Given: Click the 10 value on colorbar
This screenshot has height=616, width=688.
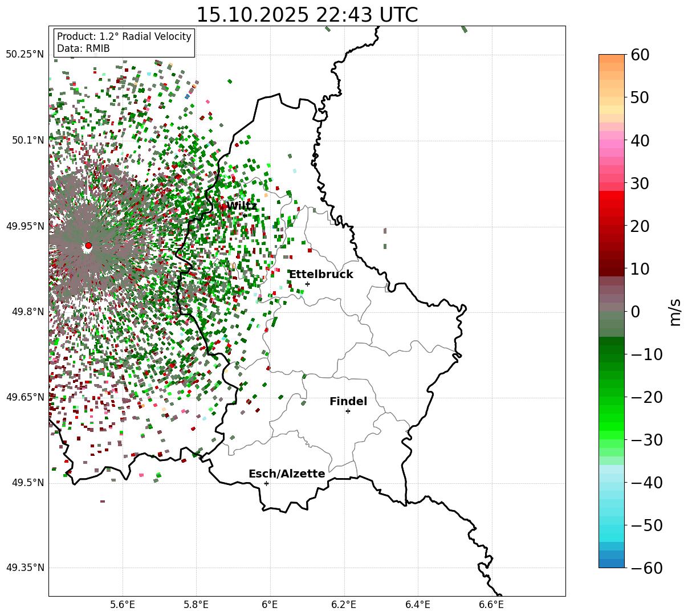Looking at the screenshot, I should click(x=640, y=269).
